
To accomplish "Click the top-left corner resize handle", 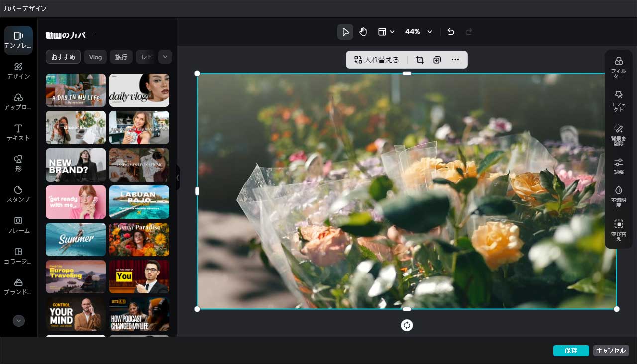I will tap(197, 73).
